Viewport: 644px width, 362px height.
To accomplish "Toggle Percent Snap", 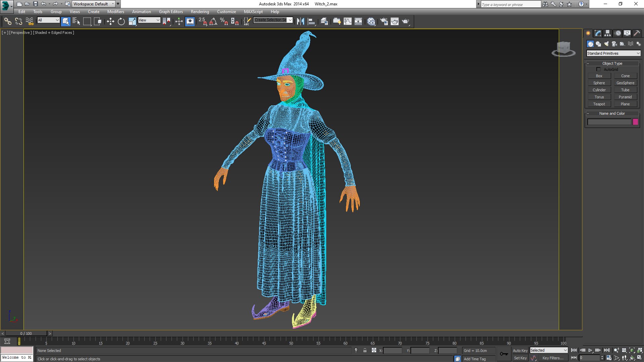I will (x=224, y=21).
